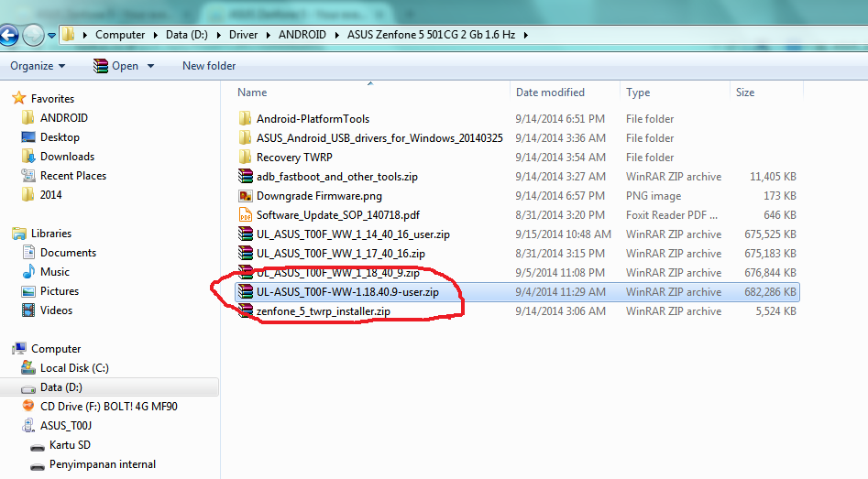Sort by the Type column header

point(638,93)
